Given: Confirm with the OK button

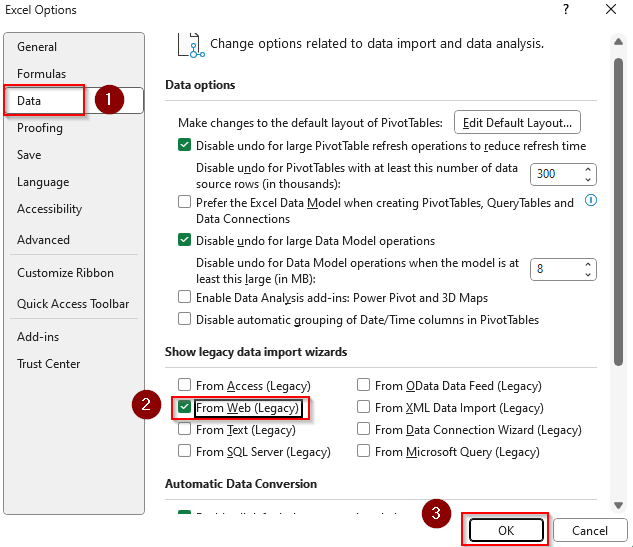Looking at the screenshot, I should [x=506, y=530].
